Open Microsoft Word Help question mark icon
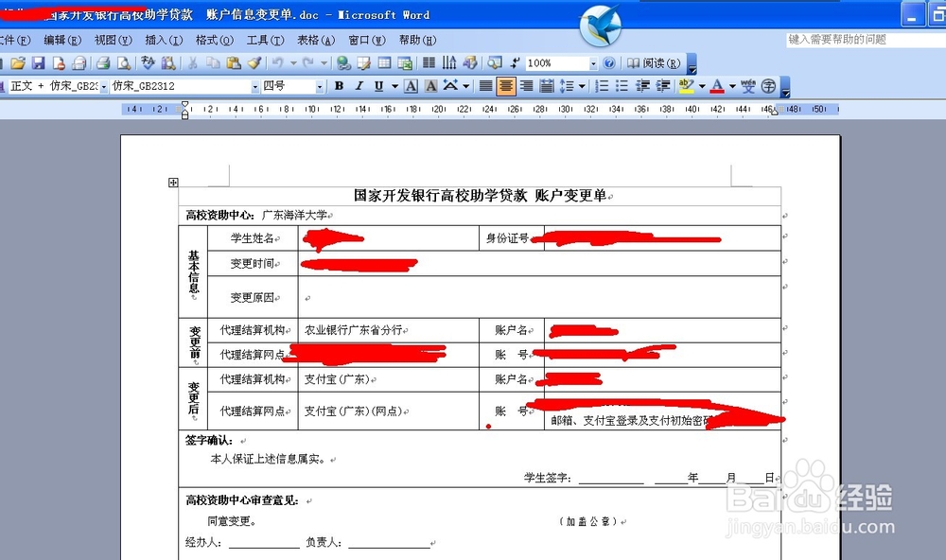The image size is (946, 560). coord(609,62)
